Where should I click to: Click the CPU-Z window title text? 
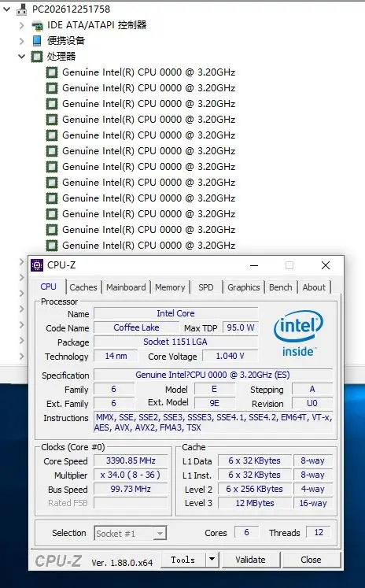(61, 265)
